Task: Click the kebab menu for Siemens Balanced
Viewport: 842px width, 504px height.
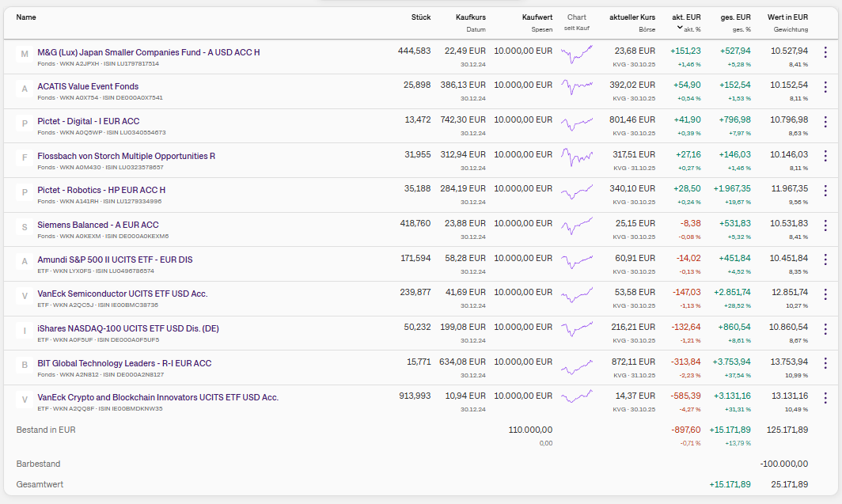Action: pos(825,225)
